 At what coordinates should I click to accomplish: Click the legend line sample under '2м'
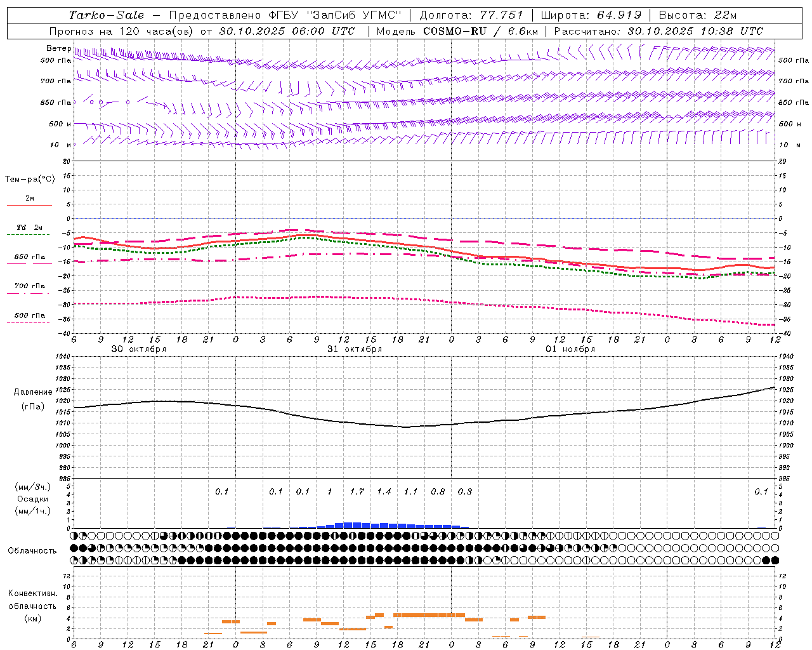[x=29, y=205]
